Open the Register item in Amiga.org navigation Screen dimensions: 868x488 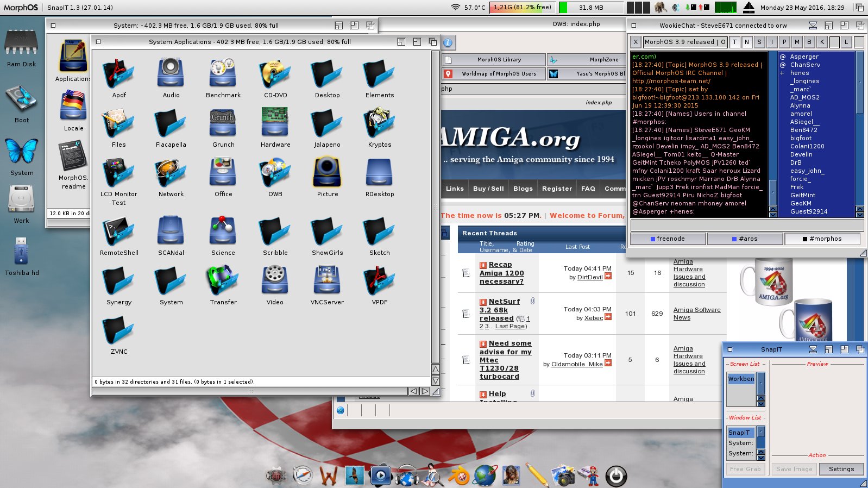pyautogui.click(x=557, y=189)
